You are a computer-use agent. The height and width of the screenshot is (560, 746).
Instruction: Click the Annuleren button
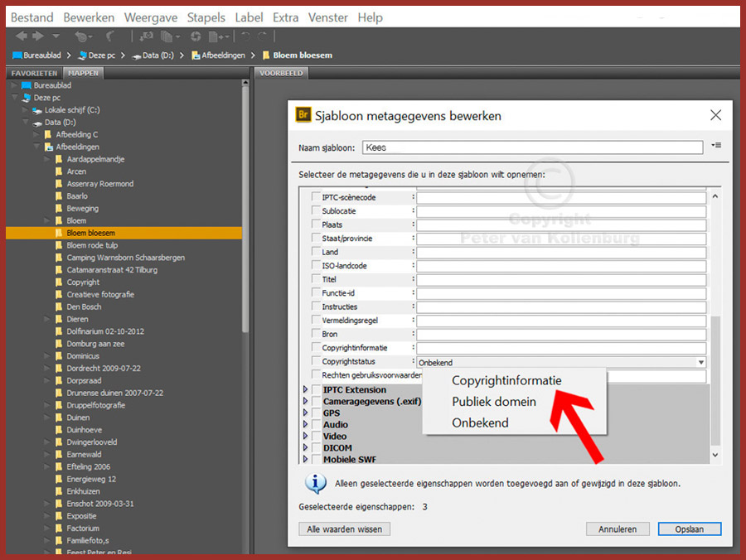(x=618, y=529)
